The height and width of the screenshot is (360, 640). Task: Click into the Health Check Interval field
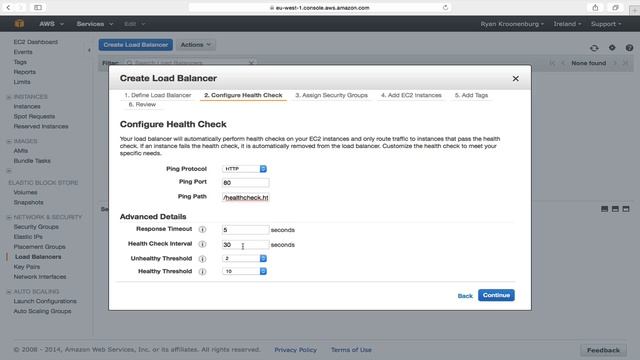point(245,244)
